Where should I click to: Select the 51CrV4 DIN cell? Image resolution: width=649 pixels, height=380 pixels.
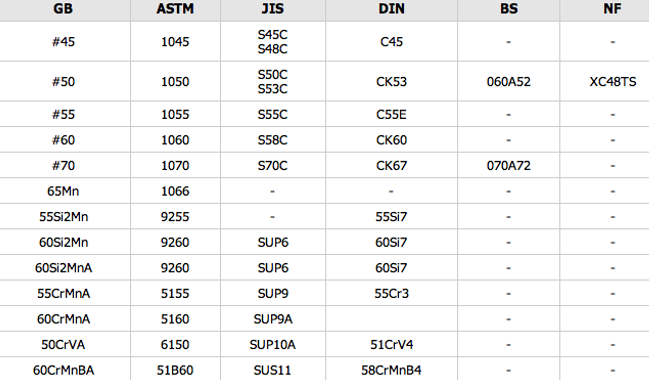391,345
